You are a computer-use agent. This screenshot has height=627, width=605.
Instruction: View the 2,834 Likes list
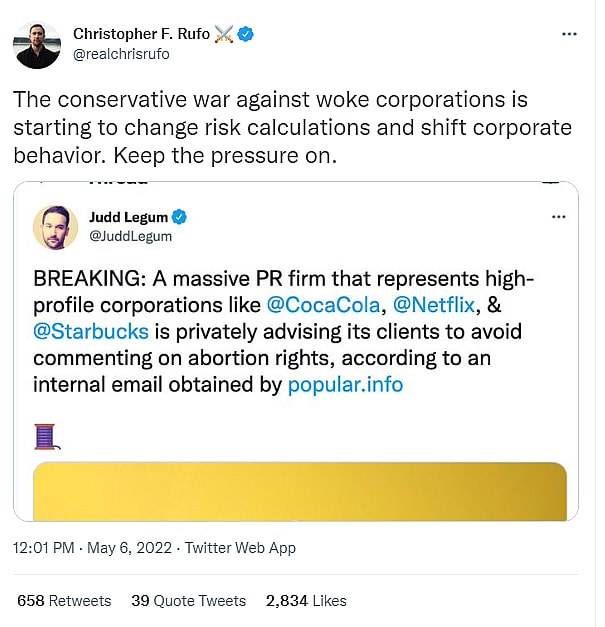(306, 601)
